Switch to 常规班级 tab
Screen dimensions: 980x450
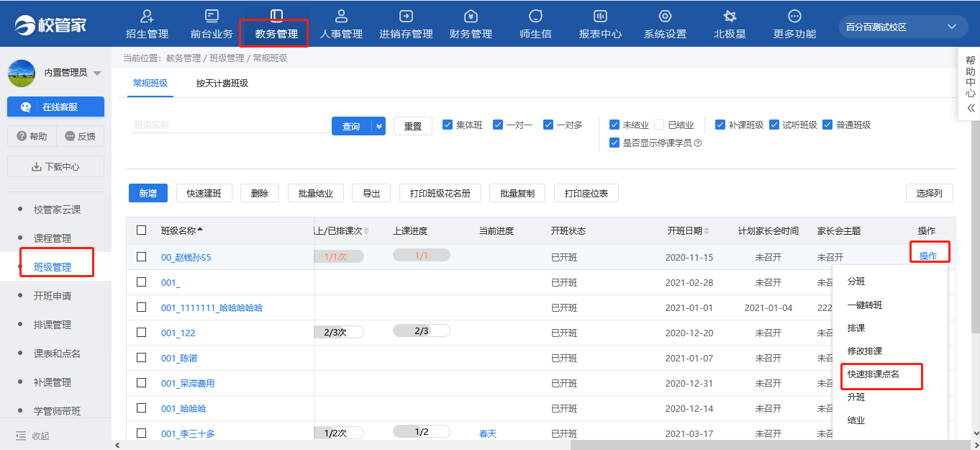(150, 83)
